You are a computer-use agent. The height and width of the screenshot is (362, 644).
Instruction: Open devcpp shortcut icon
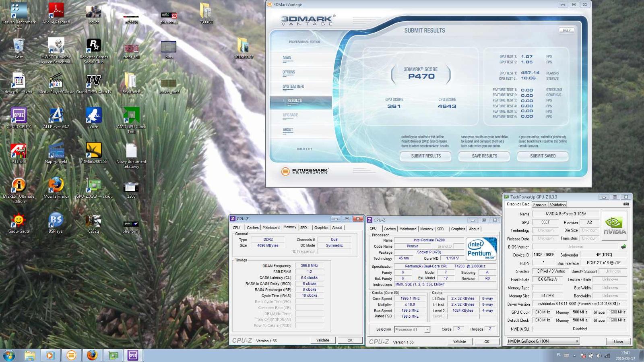[x=19, y=83]
